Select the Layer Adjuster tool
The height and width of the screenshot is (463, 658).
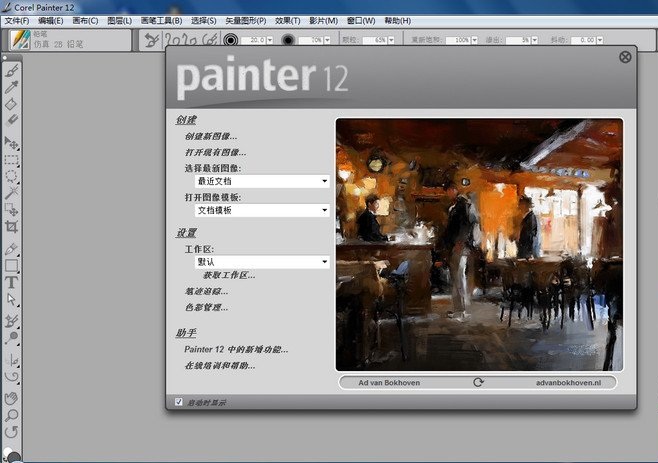(x=11, y=143)
